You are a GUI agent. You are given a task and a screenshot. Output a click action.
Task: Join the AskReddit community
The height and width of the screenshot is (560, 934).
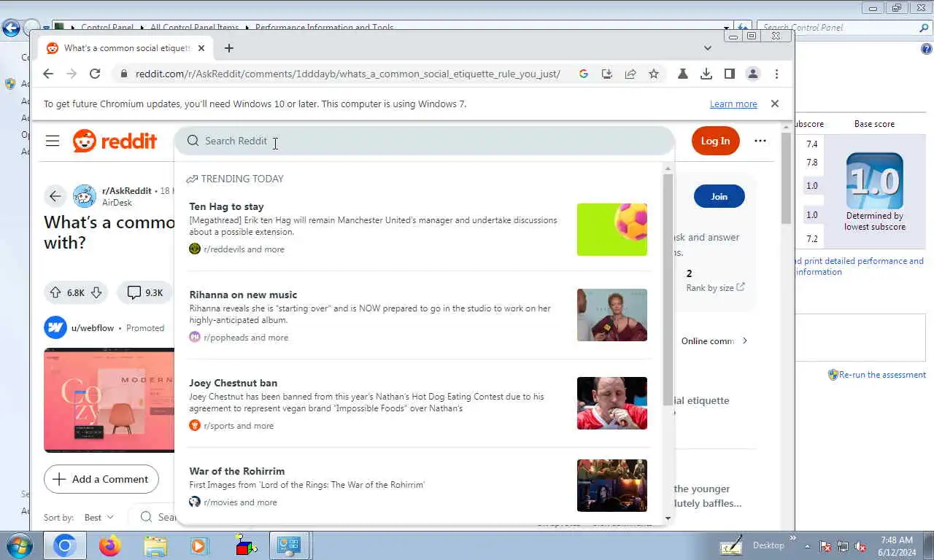pyautogui.click(x=719, y=196)
